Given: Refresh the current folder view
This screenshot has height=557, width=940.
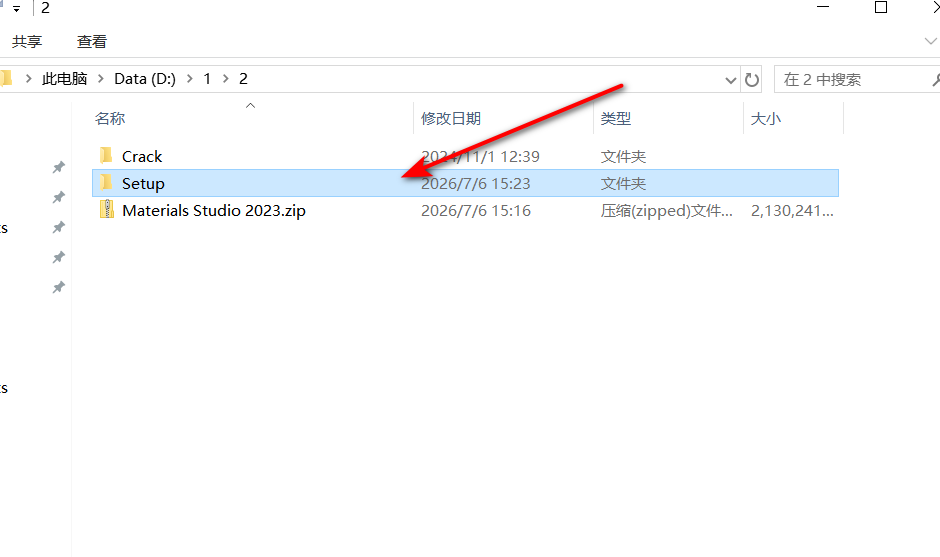Looking at the screenshot, I should click(x=752, y=79).
